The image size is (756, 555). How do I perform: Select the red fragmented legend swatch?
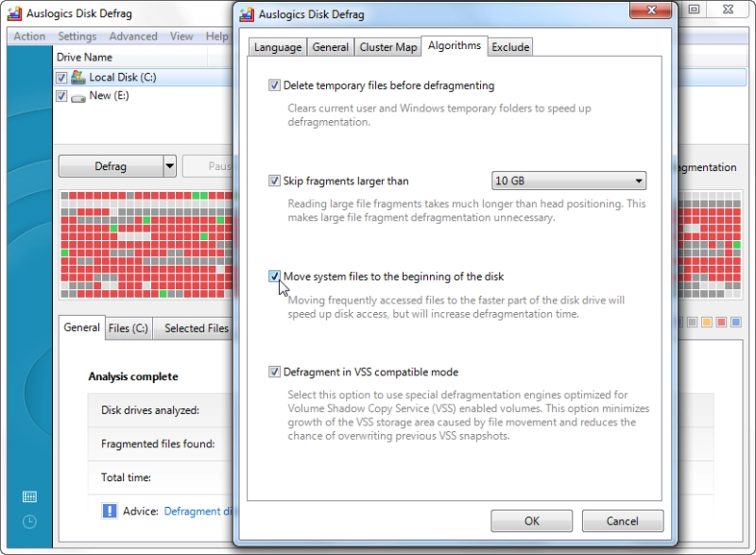[x=721, y=322]
